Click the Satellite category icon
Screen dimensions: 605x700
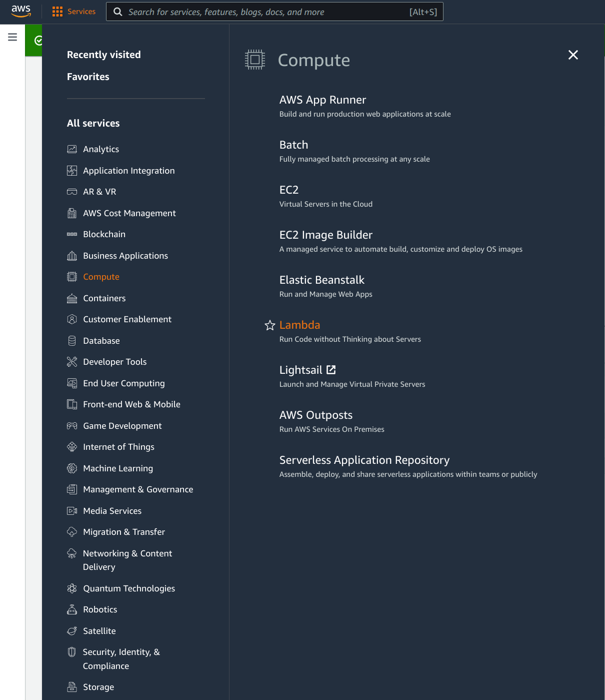point(72,631)
